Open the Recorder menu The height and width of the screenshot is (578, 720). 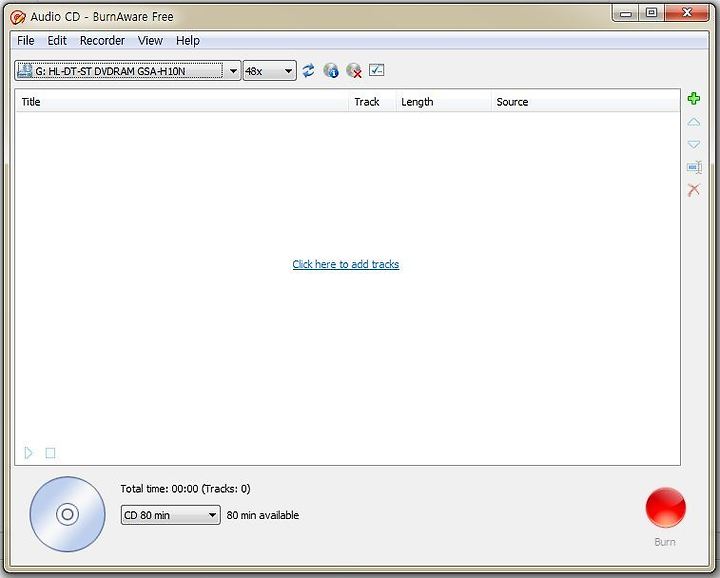pyautogui.click(x=102, y=41)
